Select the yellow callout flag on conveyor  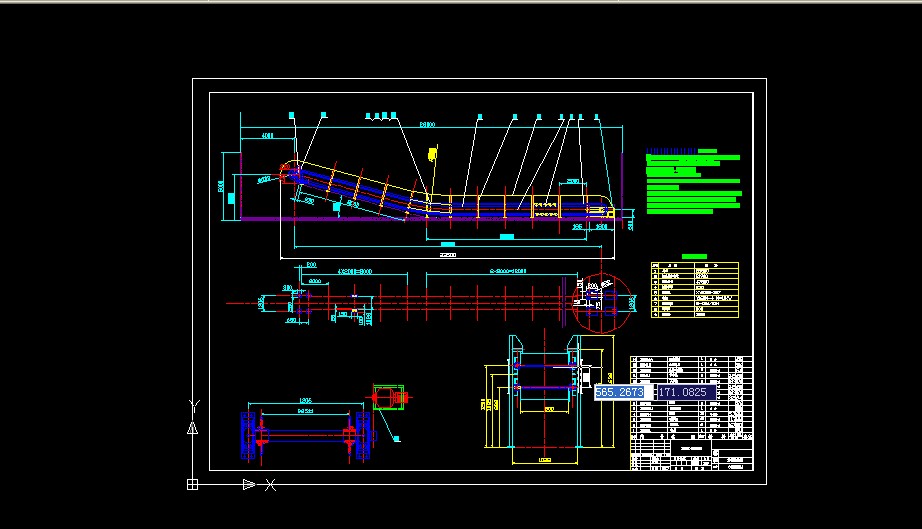(432, 153)
